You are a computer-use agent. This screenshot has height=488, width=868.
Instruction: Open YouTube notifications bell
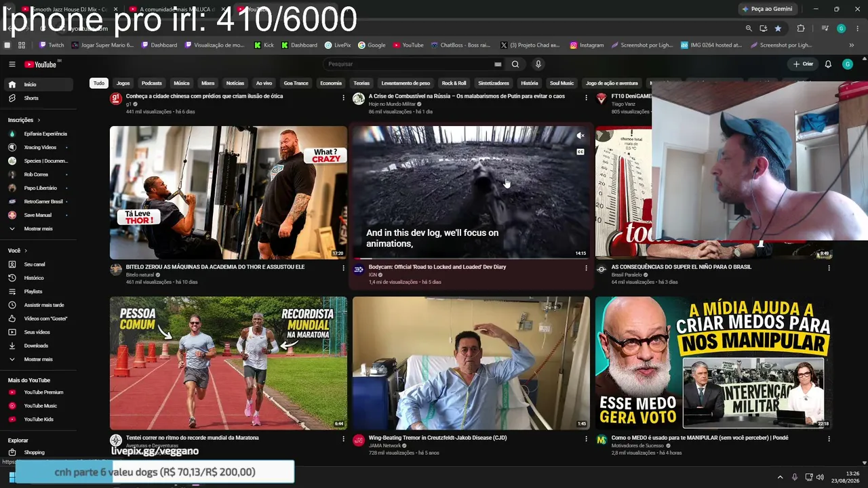pyautogui.click(x=828, y=64)
